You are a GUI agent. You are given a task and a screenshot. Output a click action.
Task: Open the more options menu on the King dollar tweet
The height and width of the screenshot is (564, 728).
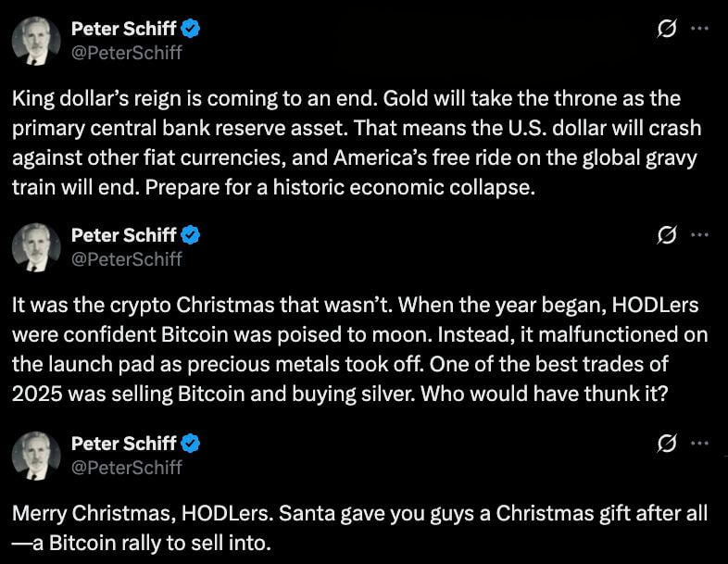tap(700, 29)
